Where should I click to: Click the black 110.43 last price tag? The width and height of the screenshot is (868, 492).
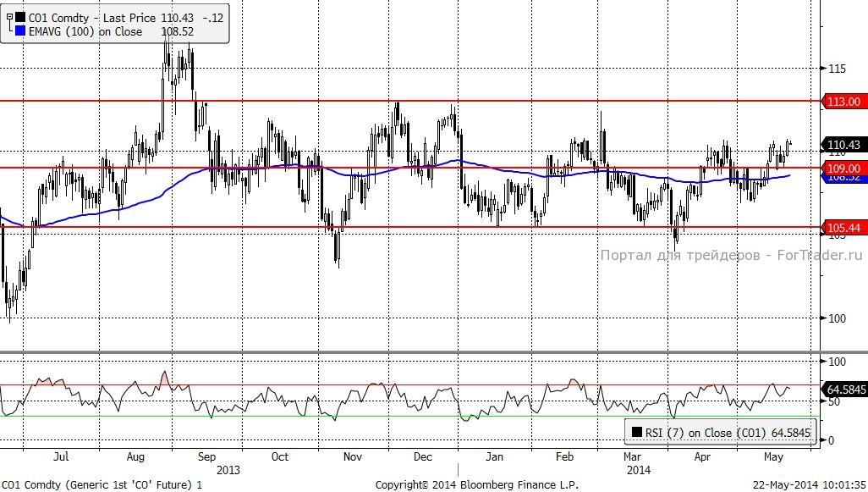843,146
